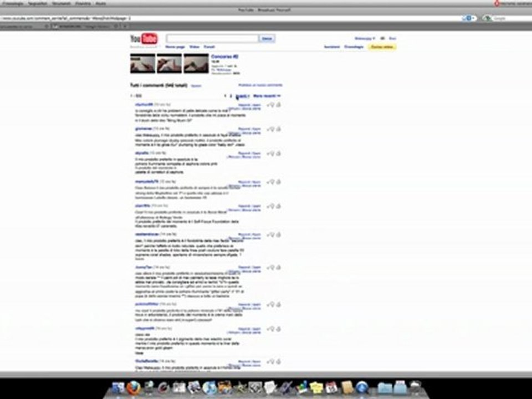532x399 pixels.
Task: Open the Trash in the Dock
Action: tap(416, 387)
